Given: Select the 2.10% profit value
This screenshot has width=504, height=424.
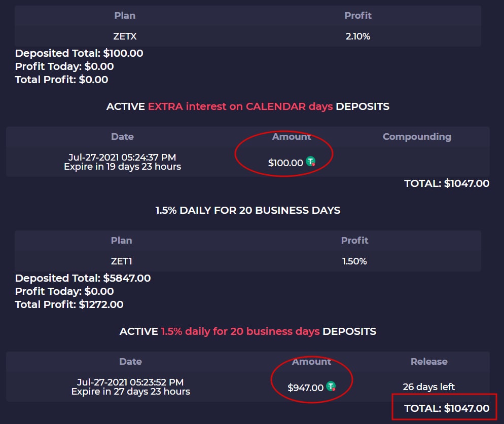Looking at the screenshot, I should point(358,36).
